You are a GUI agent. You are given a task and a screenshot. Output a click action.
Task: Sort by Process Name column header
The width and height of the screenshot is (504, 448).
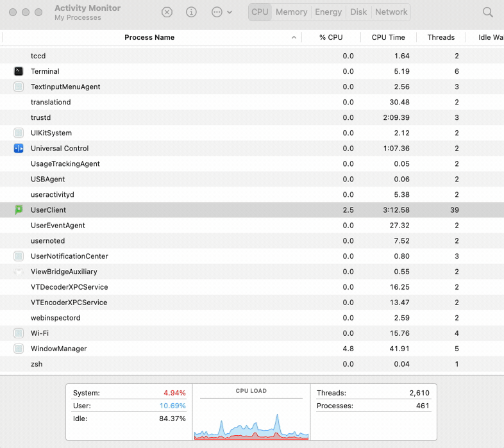(x=149, y=37)
